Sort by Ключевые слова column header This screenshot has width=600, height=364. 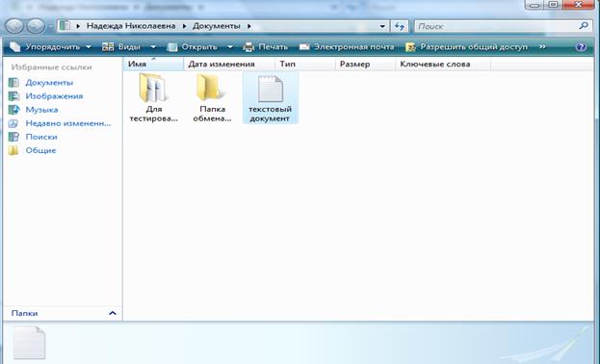[x=443, y=64]
